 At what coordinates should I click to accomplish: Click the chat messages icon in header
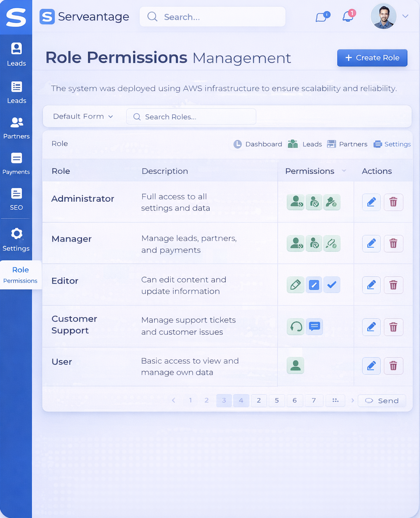tap(322, 17)
